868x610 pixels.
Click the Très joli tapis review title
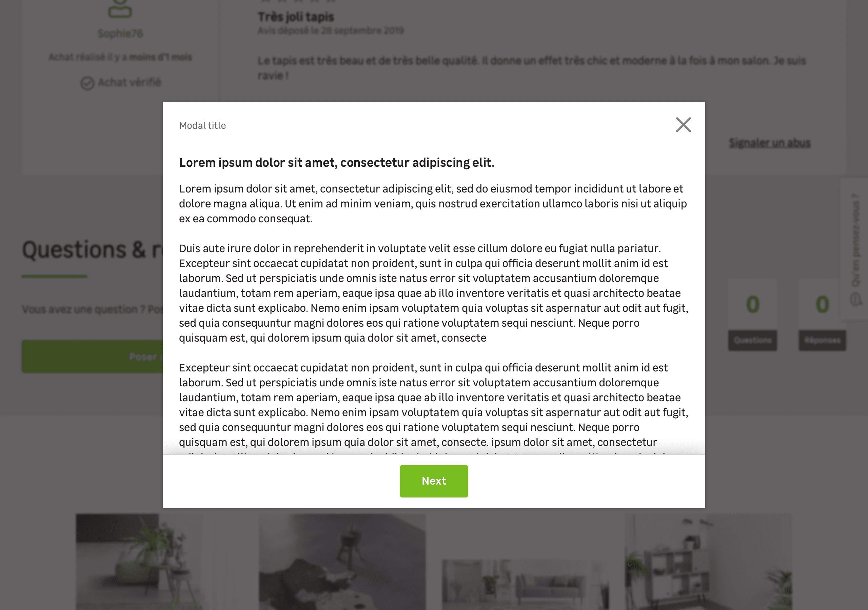pos(296,17)
